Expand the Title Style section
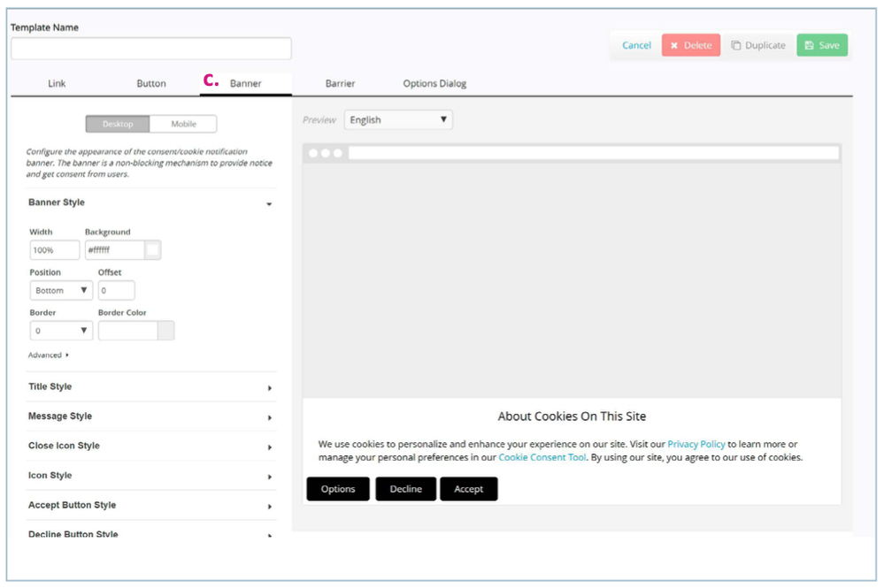 click(x=151, y=387)
